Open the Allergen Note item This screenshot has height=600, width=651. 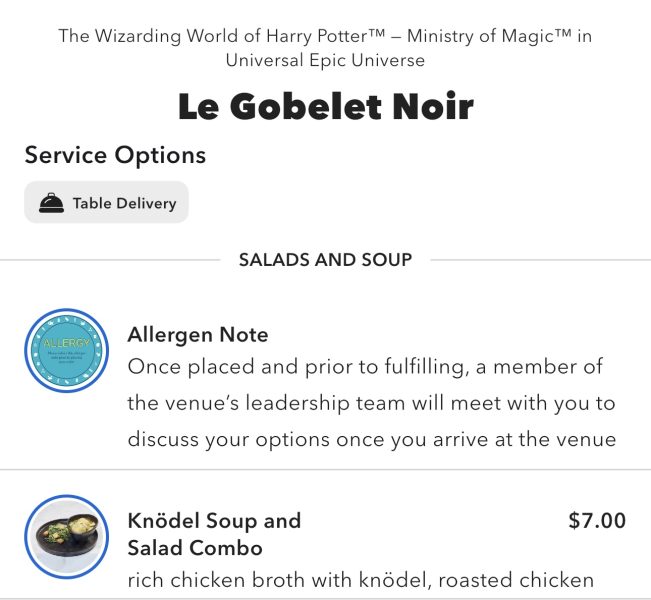[x=198, y=335]
